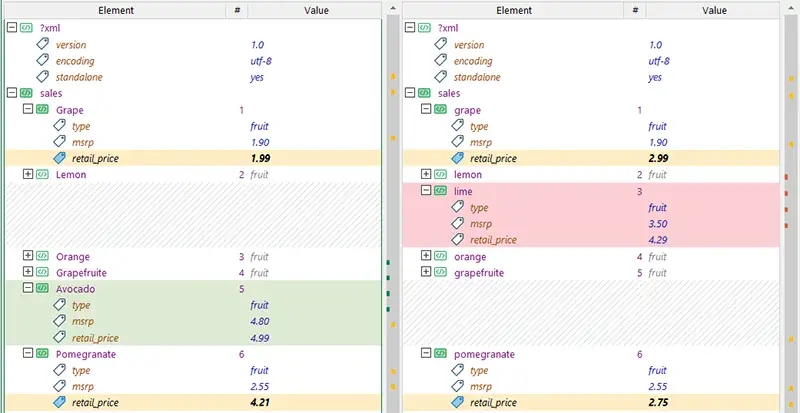Click the Value column header in left pane
The width and height of the screenshot is (800, 413).
click(x=316, y=10)
